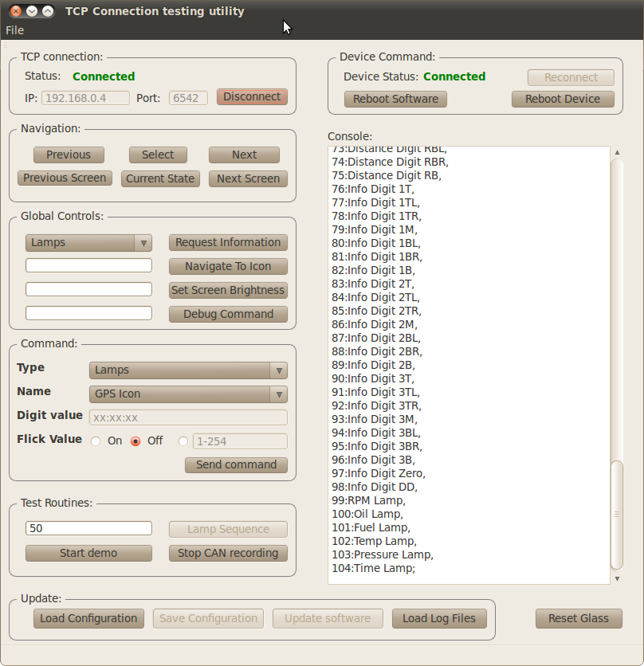Viewport: 644px width, 666px height.
Task: Click console line 99:RPM Lamp
Action: point(368,500)
